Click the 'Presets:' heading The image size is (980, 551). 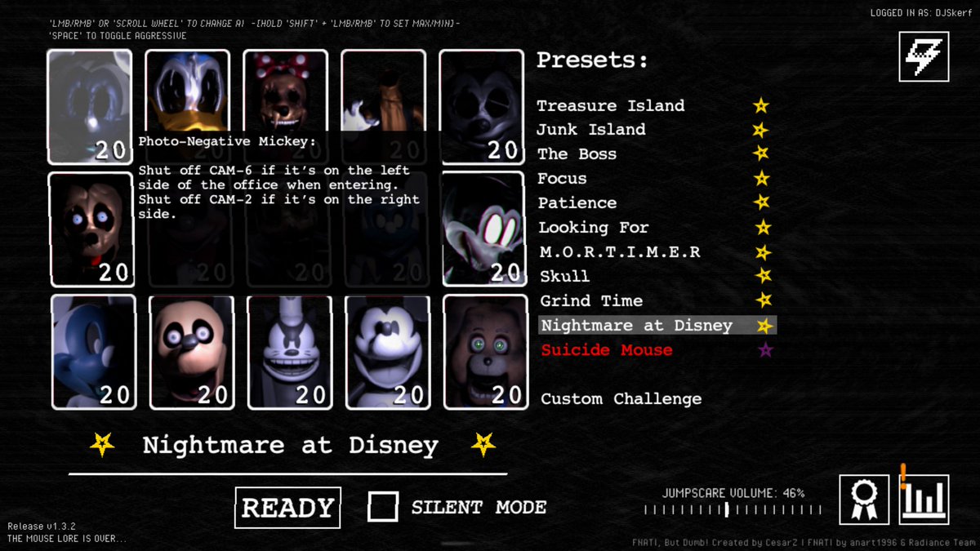point(592,61)
